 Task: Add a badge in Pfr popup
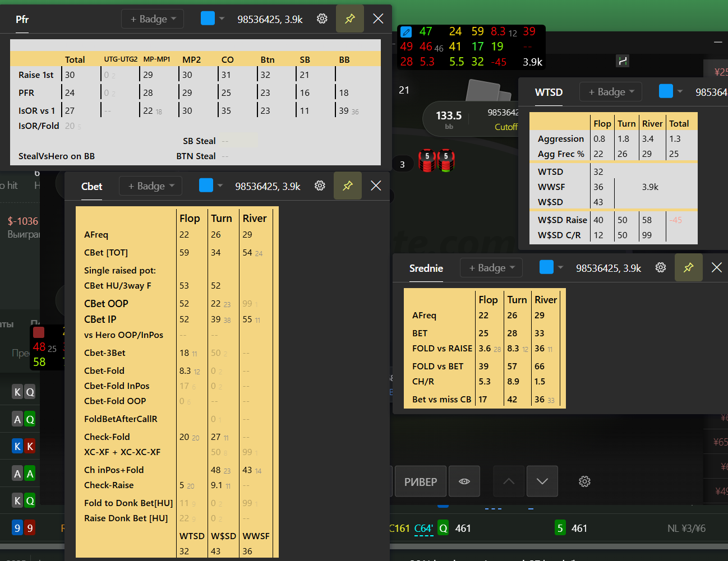153,19
